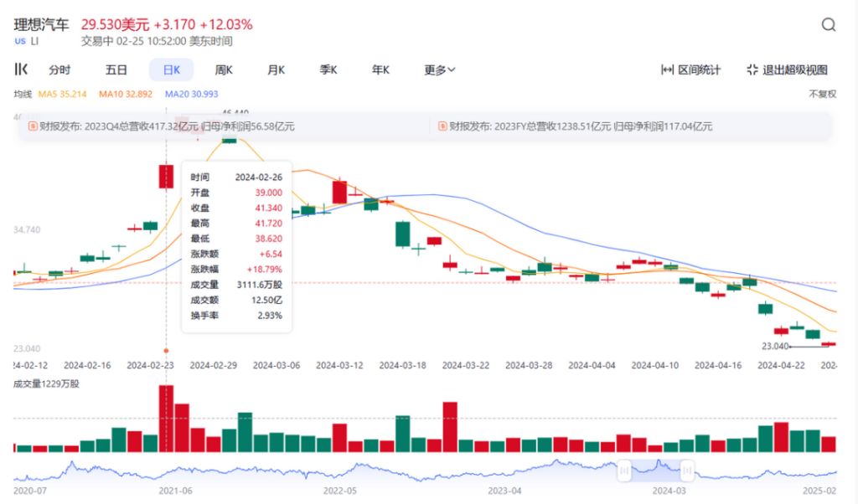This screenshot has width=858, height=504.
Task: Toggle the MA10 moving average line
Action: click(x=126, y=95)
